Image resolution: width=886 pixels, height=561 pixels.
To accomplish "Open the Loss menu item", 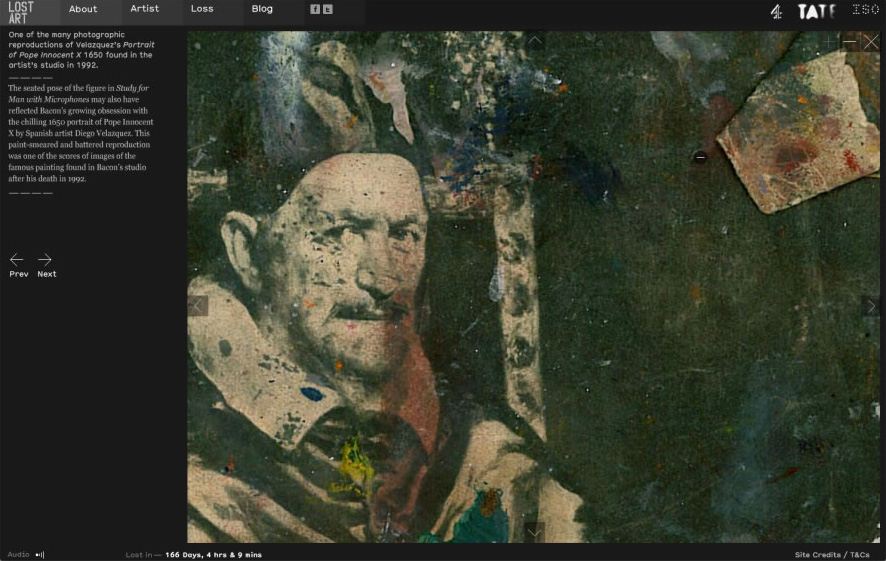I will point(202,8).
